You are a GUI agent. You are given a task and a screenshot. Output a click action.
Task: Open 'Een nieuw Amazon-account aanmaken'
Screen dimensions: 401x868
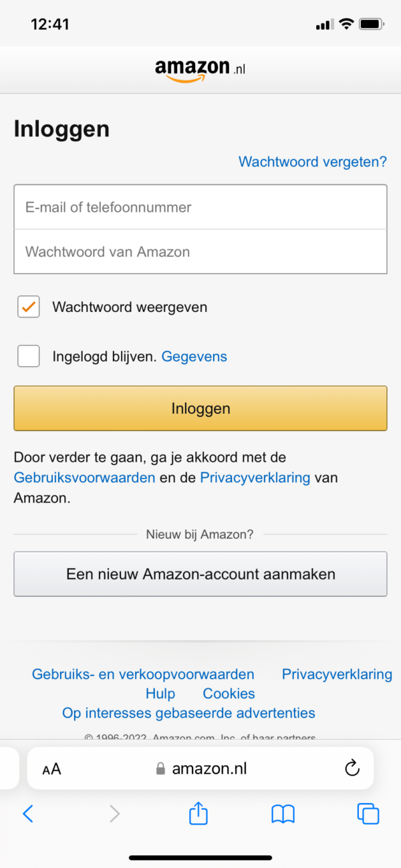tap(200, 574)
